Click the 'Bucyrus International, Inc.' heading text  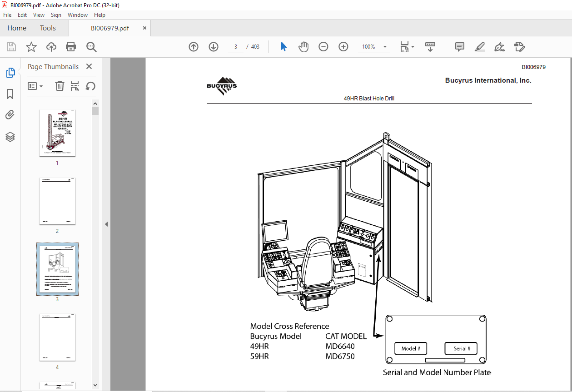click(488, 80)
